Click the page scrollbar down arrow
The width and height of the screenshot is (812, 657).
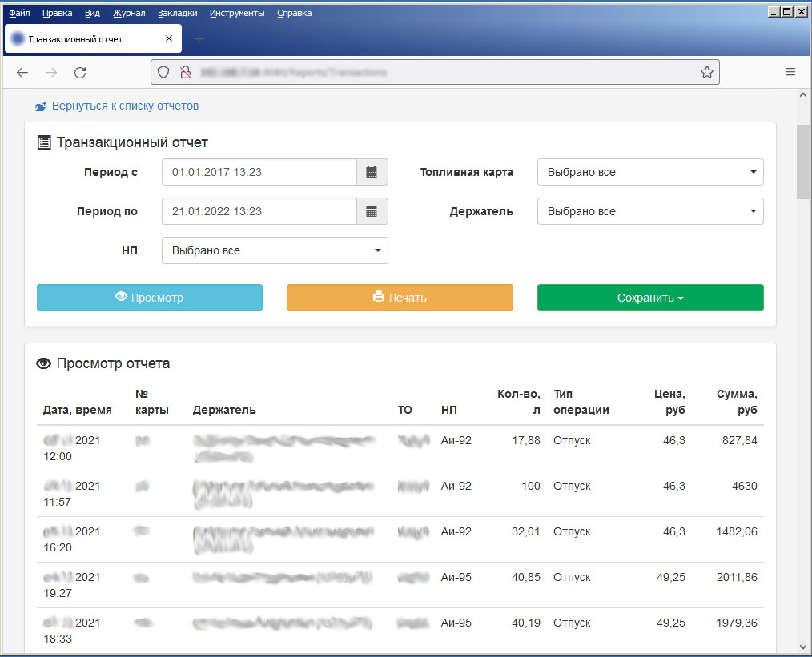coord(803,647)
